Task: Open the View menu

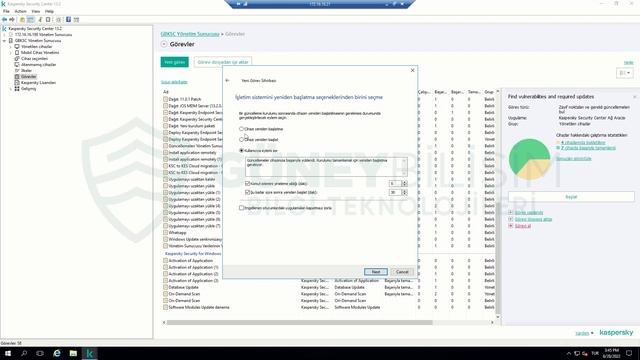Action: pyautogui.click(x=36, y=11)
